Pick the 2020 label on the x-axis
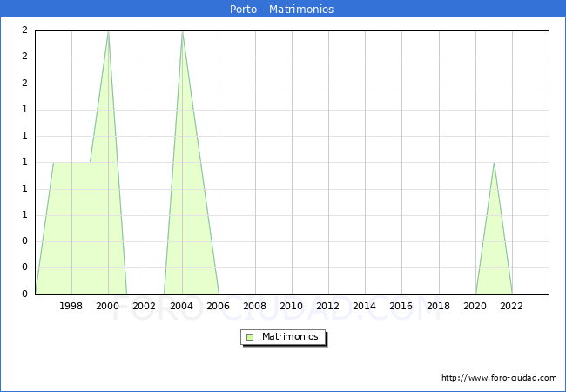The image size is (566, 392). [475, 306]
